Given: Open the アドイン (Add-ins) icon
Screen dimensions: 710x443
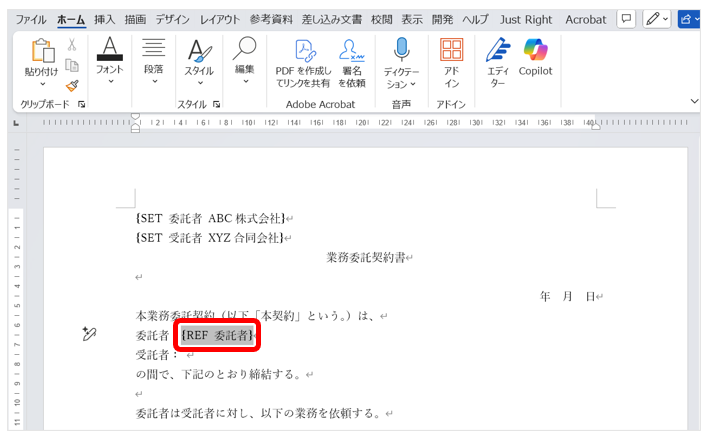Looking at the screenshot, I should click(451, 50).
